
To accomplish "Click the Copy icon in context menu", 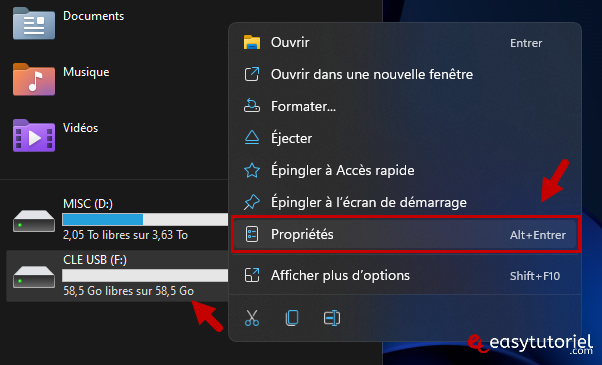I will tap(292, 318).
